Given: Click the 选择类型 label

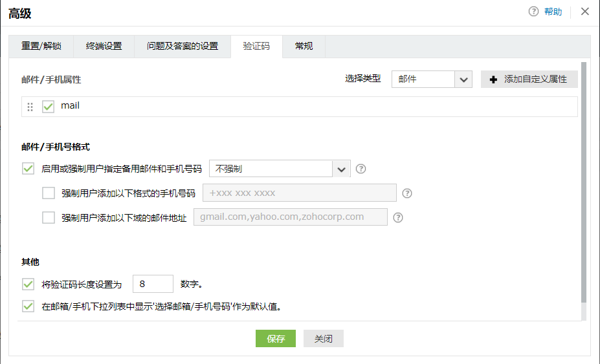Looking at the screenshot, I should (x=362, y=79).
